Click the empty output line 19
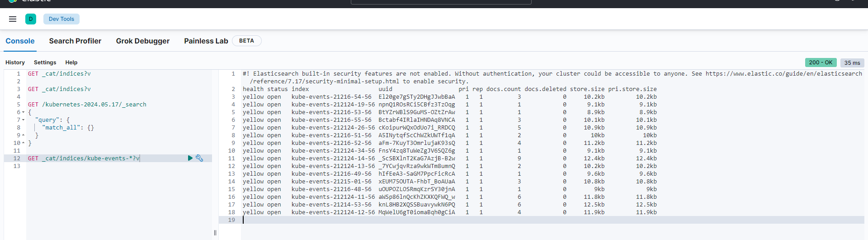The width and height of the screenshot is (868, 240). [552, 220]
